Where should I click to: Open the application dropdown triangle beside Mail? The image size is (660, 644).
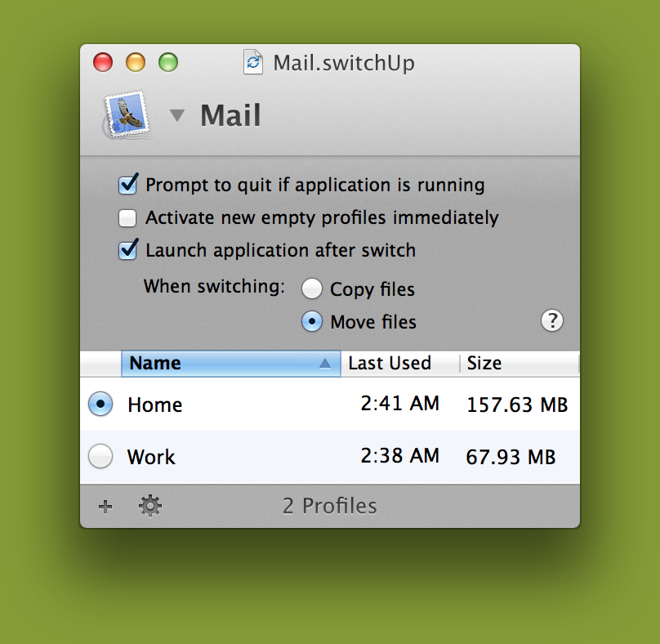(x=177, y=116)
